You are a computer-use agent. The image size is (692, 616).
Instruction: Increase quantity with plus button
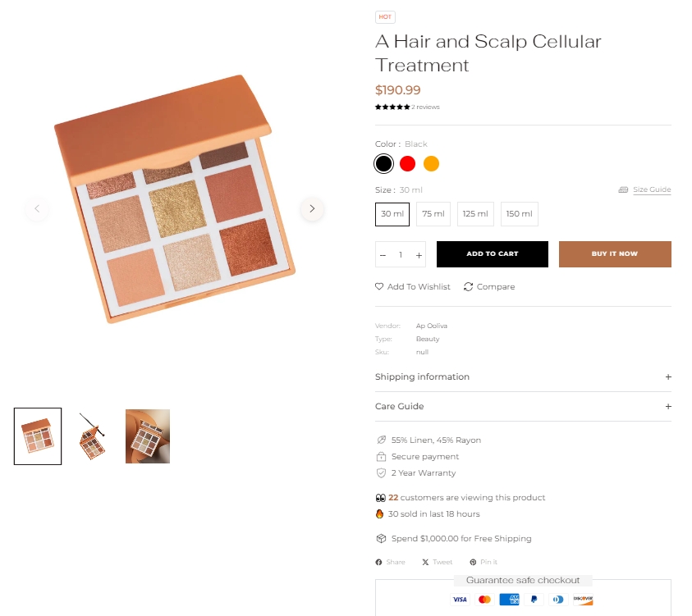click(x=419, y=255)
